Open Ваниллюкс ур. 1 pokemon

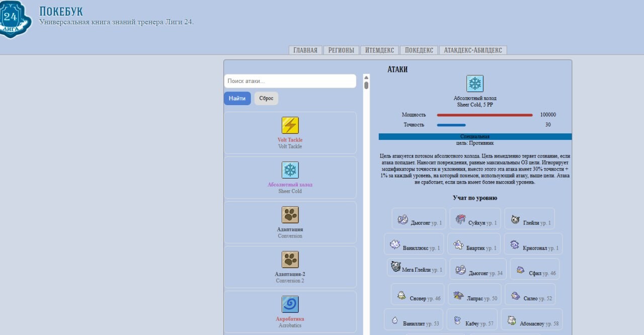414,244
